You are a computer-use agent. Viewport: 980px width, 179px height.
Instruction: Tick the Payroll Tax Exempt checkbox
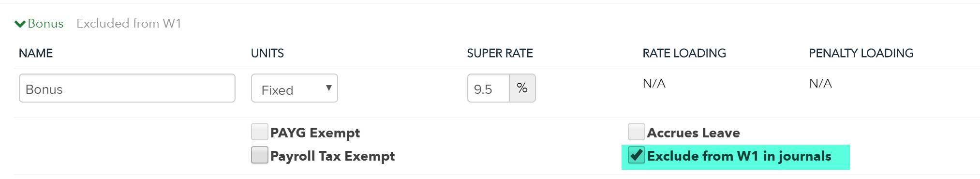260,155
